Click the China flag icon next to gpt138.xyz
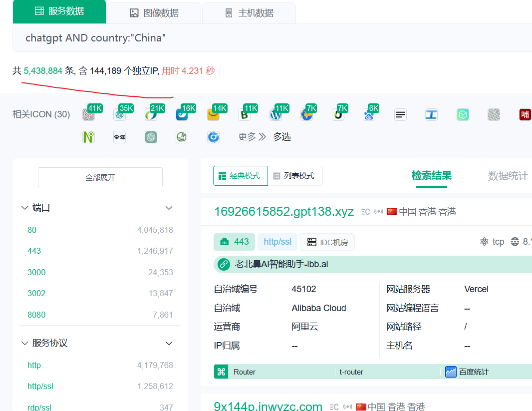 tap(392, 211)
